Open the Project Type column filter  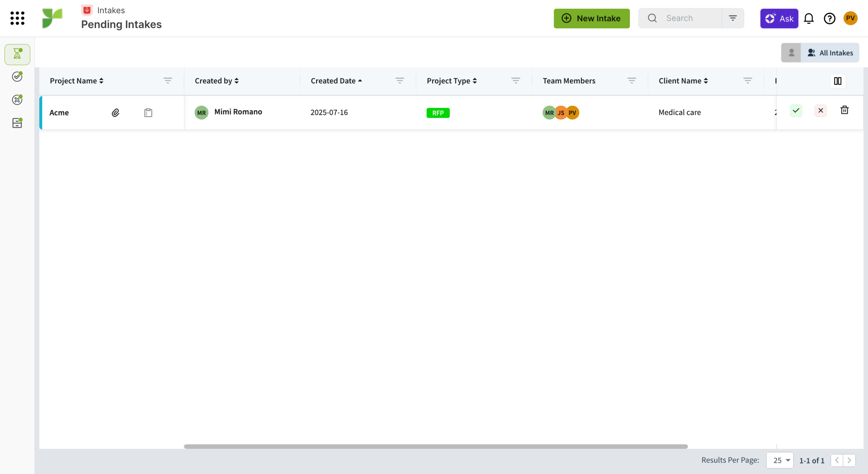pyautogui.click(x=515, y=81)
